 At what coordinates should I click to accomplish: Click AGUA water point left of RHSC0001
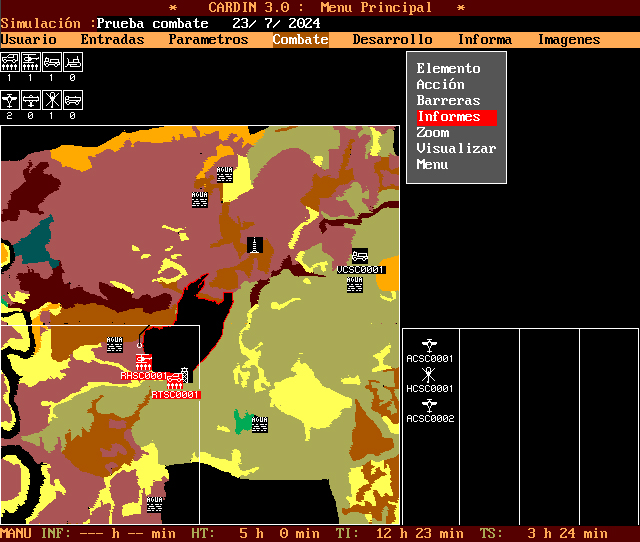pos(114,344)
